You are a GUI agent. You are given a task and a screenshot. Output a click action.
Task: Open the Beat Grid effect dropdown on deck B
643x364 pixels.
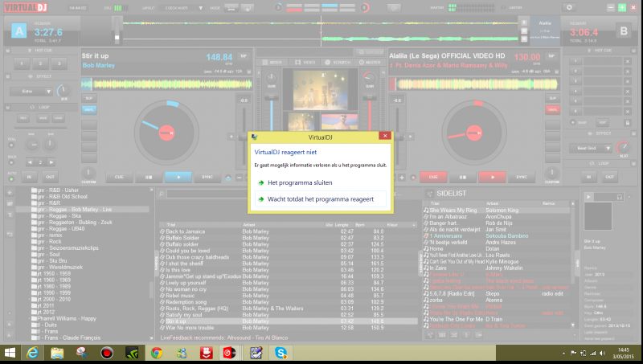point(608,148)
